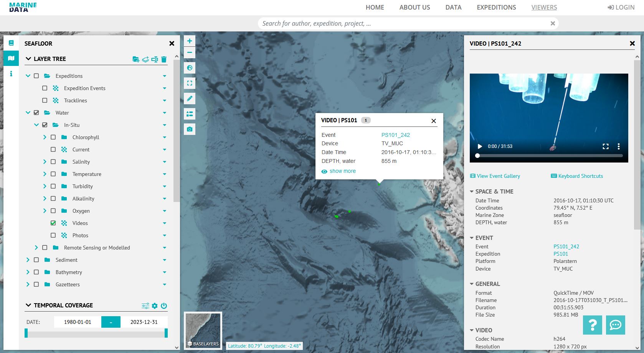Open temporal coverage settings gear icon
Screen dimensions: 644x353
tap(155, 305)
